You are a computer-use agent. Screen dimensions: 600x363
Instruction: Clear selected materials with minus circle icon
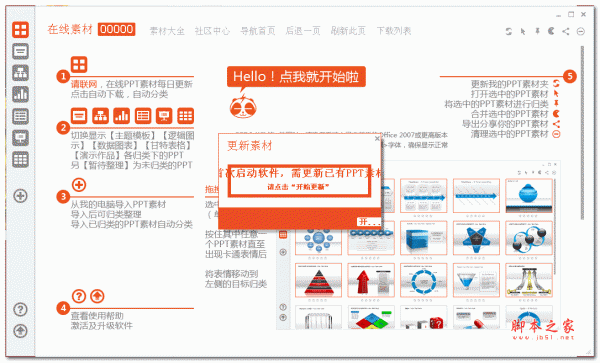(x=580, y=31)
